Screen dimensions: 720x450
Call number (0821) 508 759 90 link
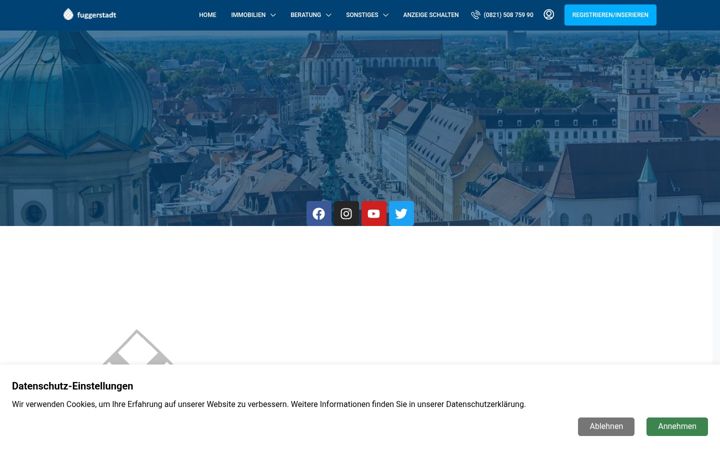[x=508, y=15]
